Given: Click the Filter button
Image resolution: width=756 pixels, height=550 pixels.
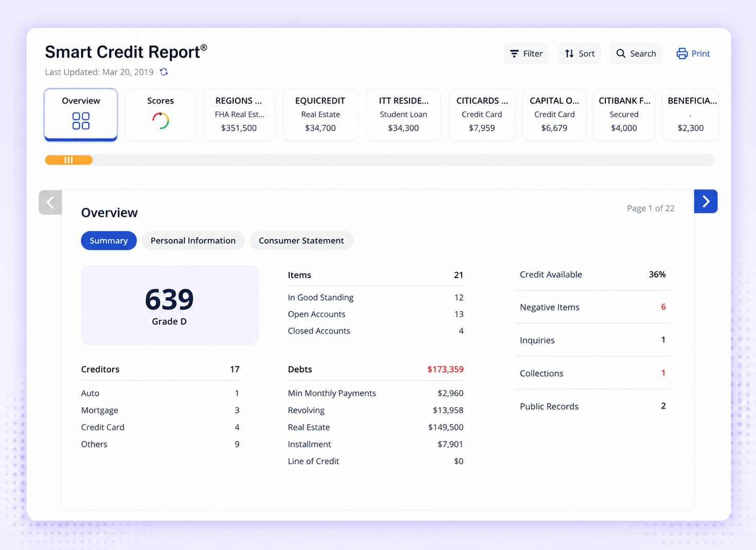Looking at the screenshot, I should [526, 53].
